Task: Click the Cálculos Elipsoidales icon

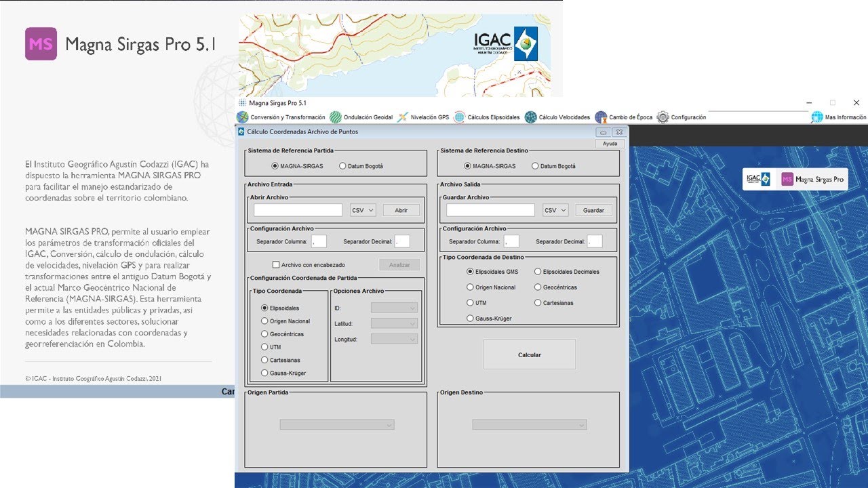Action: [460, 117]
